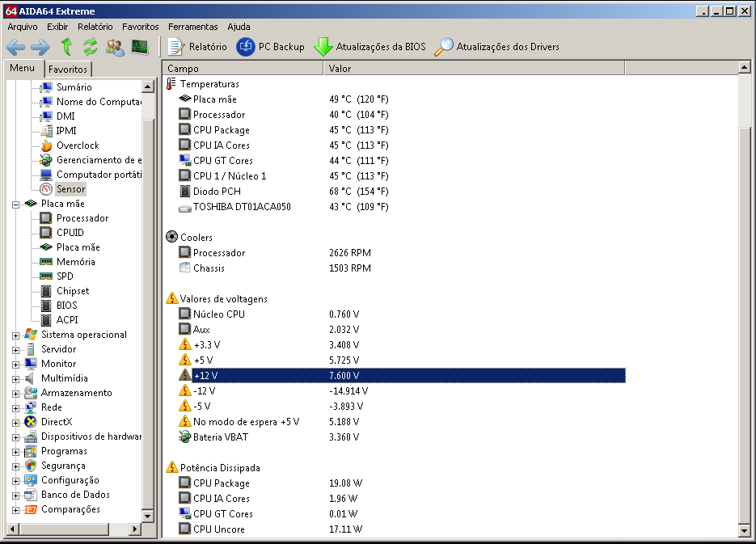Viewport: 756px width, 544px height.
Task: Select Gerenciamento de energia item
Action: point(99,159)
